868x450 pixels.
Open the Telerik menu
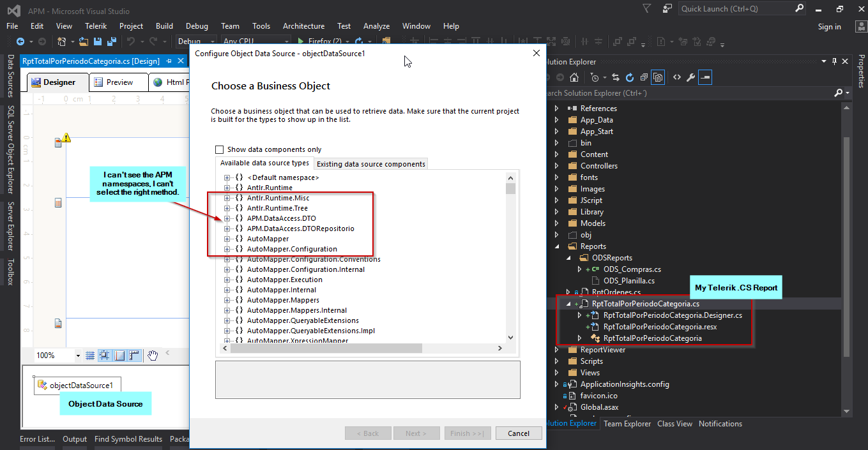[x=96, y=26]
